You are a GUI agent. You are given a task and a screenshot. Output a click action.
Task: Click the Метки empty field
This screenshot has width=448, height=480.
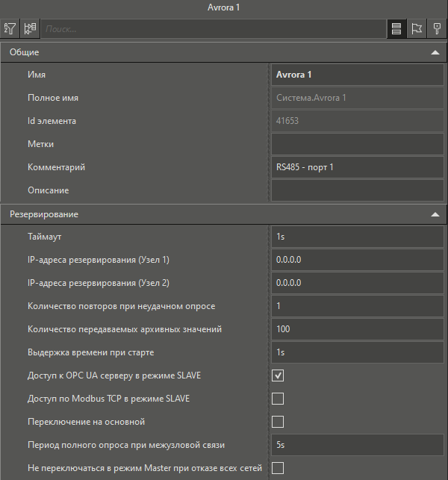point(358,144)
